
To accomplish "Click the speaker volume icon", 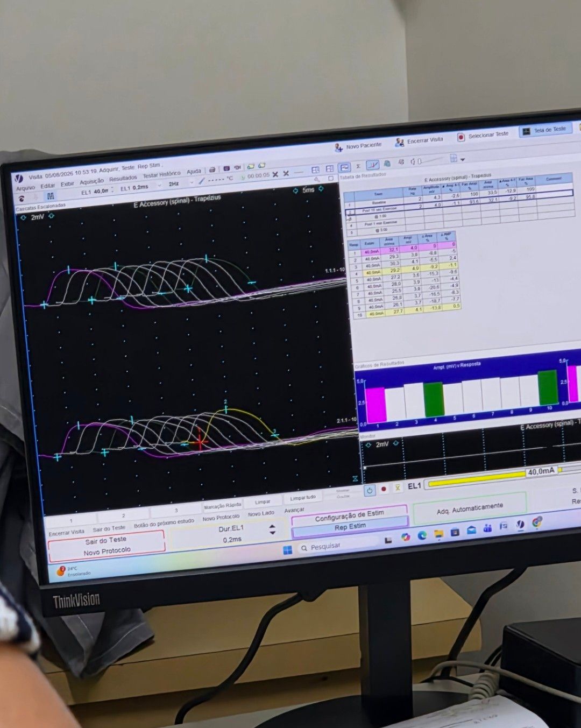I will click(x=412, y=161).
